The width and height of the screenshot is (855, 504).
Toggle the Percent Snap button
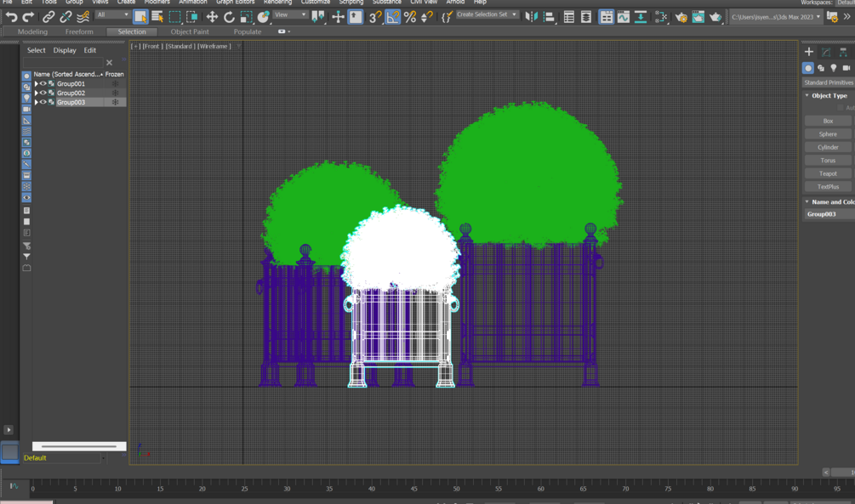tap(410, 17)
